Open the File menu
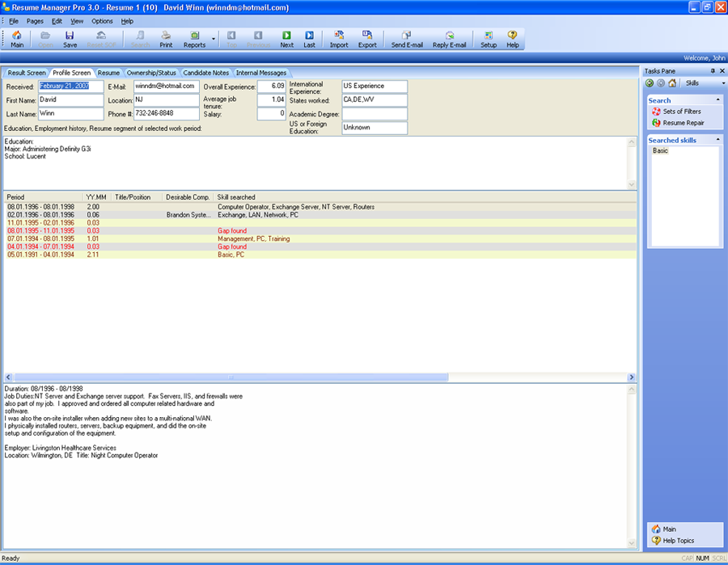 pos(14,21)
